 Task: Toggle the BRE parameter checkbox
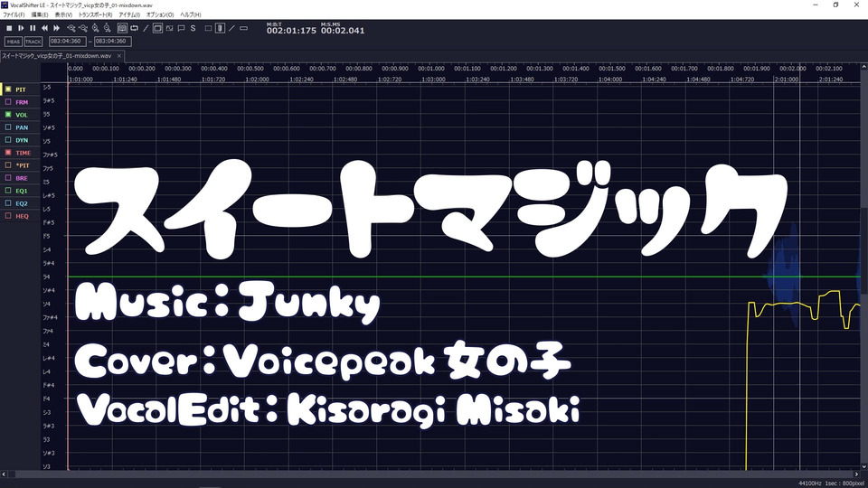(x=8, y=178)
